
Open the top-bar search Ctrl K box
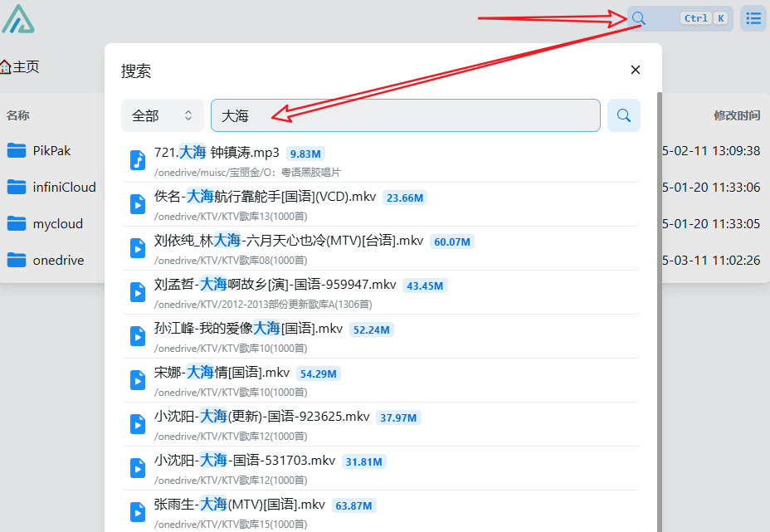point(680,18)
